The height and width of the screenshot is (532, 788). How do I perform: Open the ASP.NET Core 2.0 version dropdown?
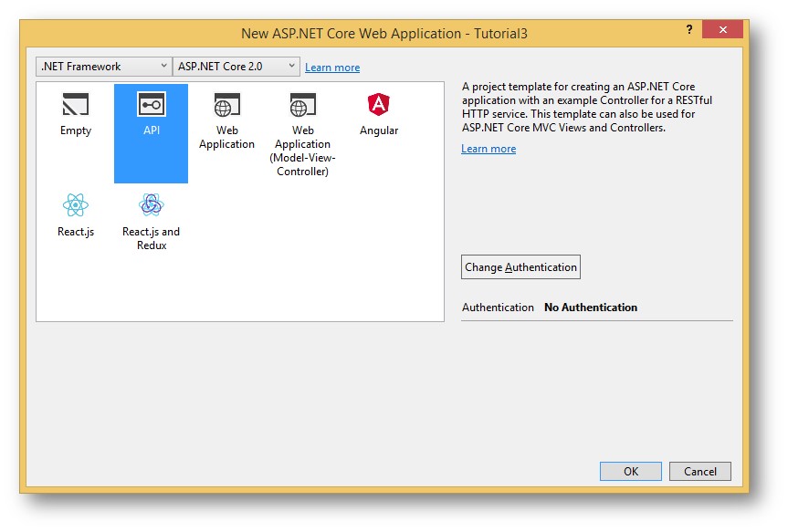pyautogui.click(x=236, y=67)
